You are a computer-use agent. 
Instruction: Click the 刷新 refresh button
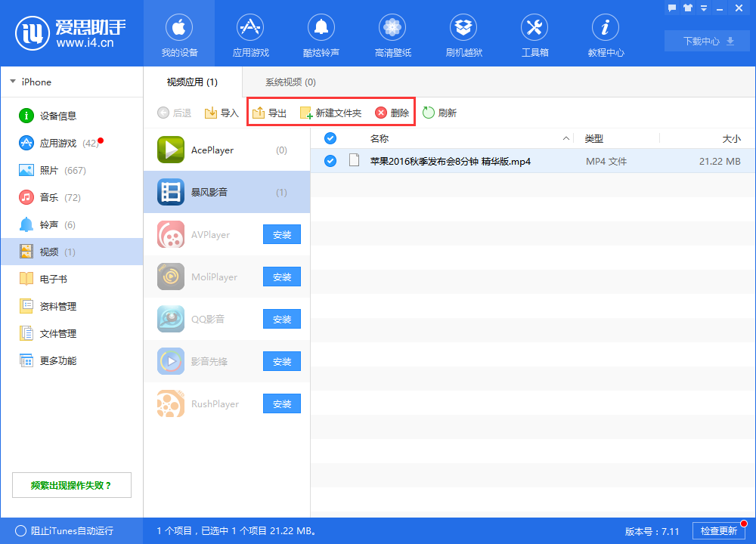click(439, 113)
